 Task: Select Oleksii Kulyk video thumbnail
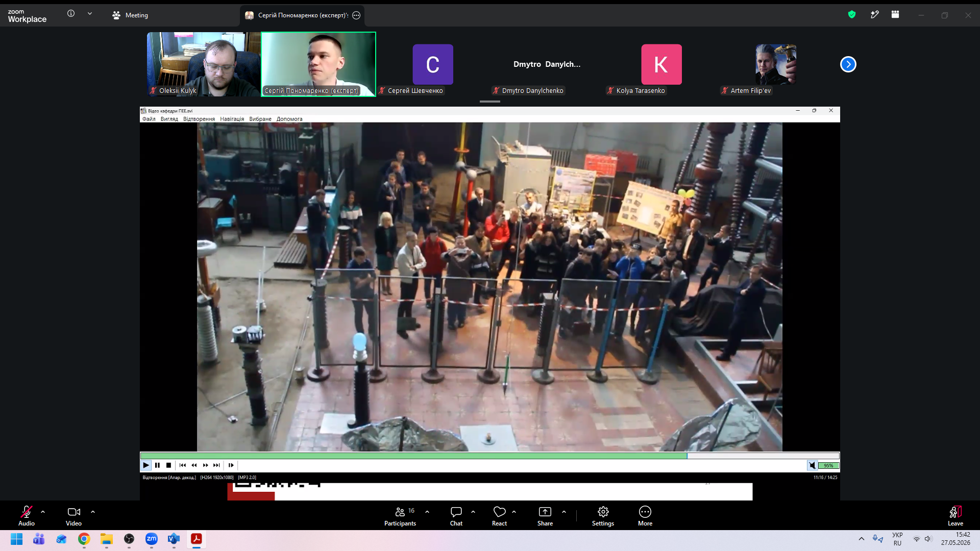204,64
